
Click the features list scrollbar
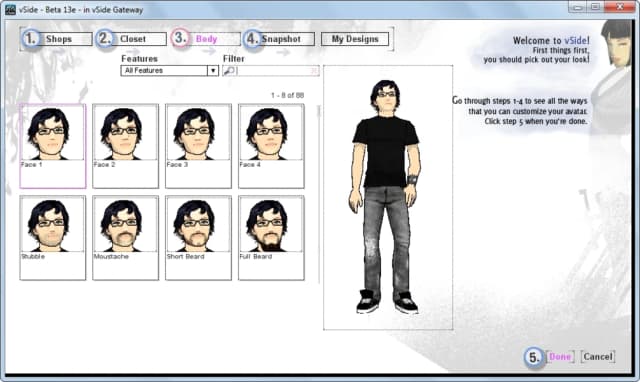pos(319,193)
